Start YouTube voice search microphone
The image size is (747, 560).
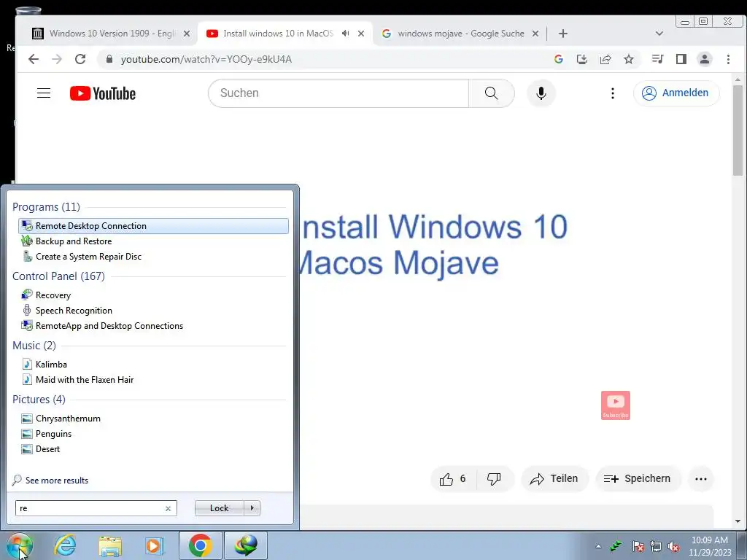click(x=541, y=93)
